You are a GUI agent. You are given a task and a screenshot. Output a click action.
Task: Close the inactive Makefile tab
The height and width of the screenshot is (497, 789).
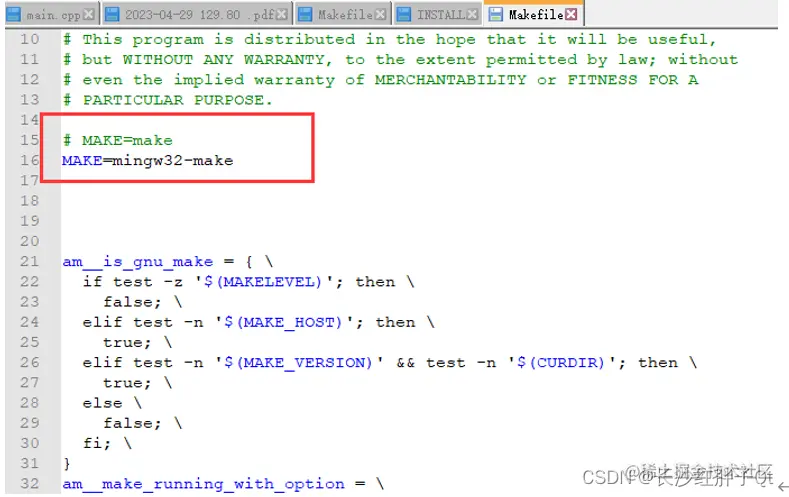381,15
